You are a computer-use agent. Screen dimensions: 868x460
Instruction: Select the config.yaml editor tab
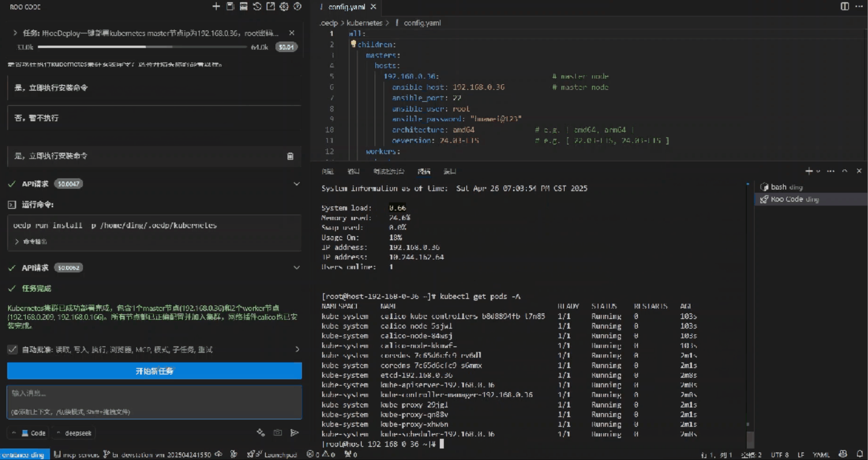(346, 7)
